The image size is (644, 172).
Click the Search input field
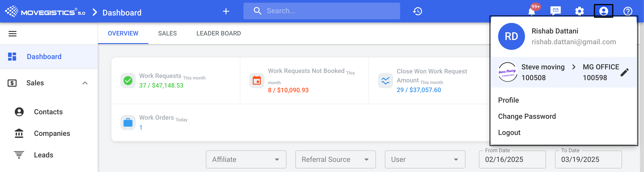click(325, 11)
